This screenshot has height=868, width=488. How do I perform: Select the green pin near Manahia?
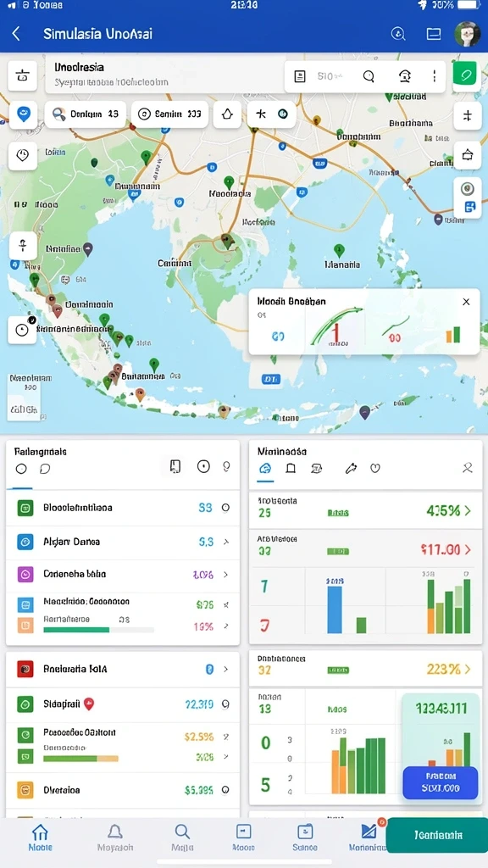339,250
